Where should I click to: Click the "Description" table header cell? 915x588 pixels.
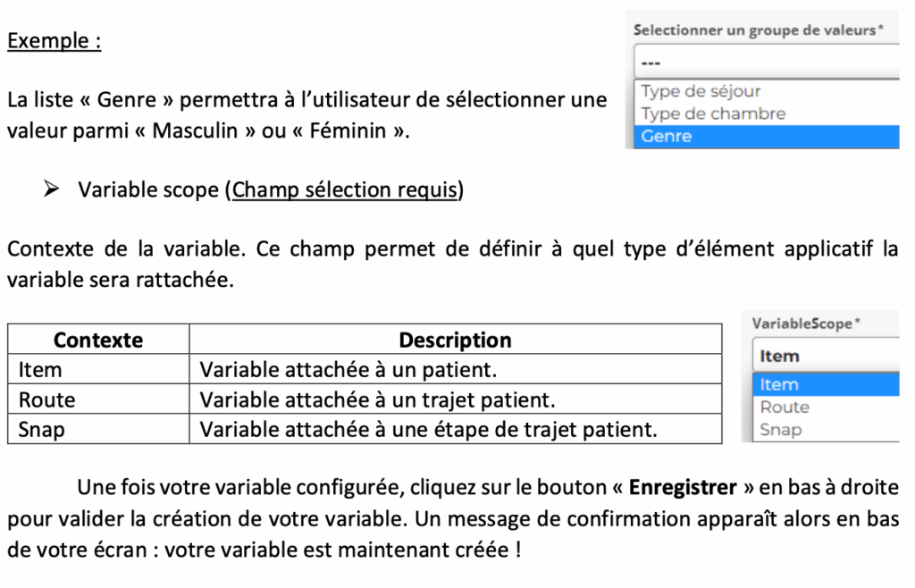(455, 340)
